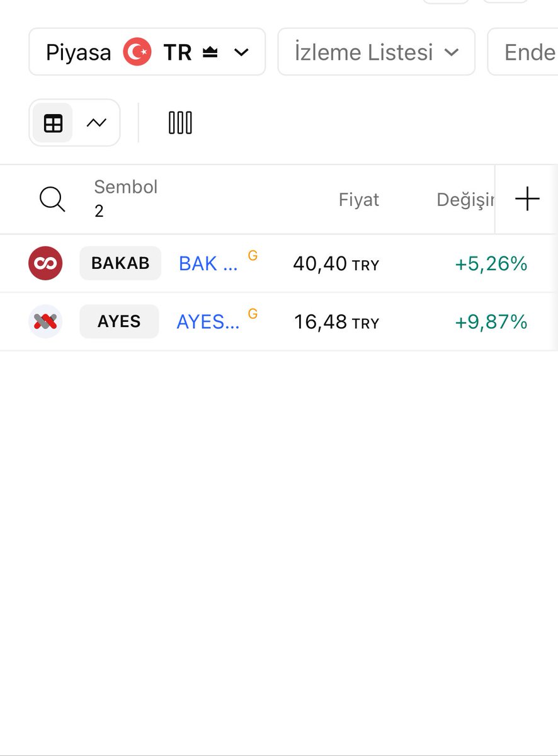Expand the İzleme Listesi dropdown
This screenshot has width=558, height=756.
[x=376, y=52]
